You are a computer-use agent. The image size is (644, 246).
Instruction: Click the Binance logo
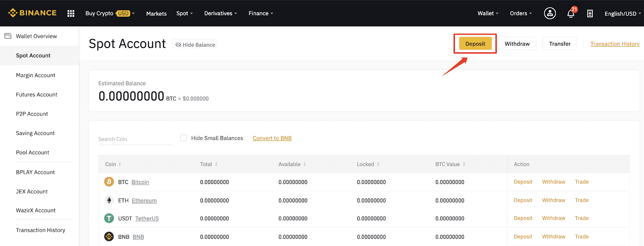tap(32, 13)
